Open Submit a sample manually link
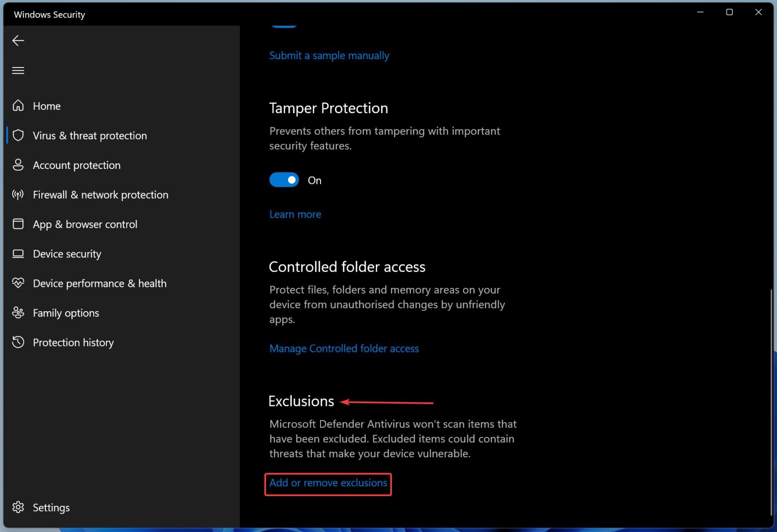This screenshot has height=532, width=777. (x=329, y=55)
